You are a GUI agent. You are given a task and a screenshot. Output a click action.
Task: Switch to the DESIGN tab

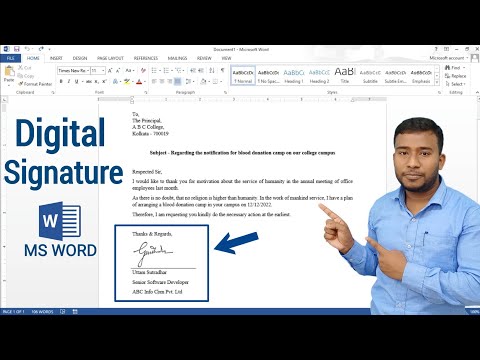tap(80, 58)
